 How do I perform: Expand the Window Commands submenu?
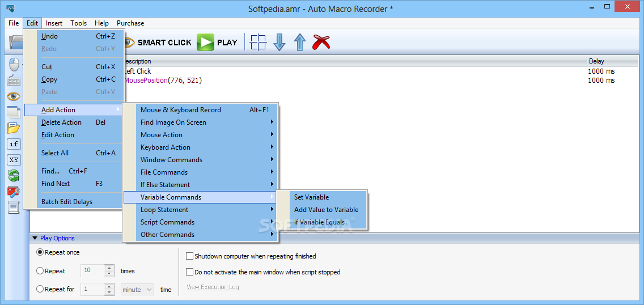tap(201, 160)
